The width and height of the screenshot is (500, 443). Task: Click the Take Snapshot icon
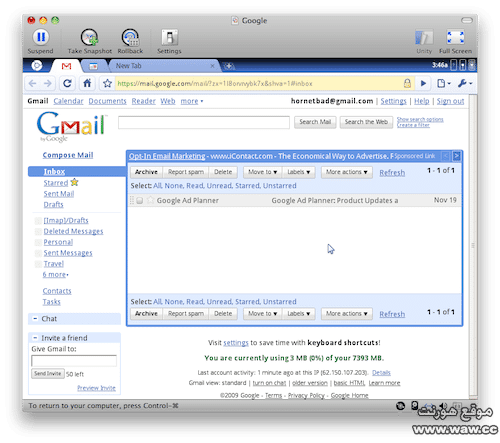89,37
